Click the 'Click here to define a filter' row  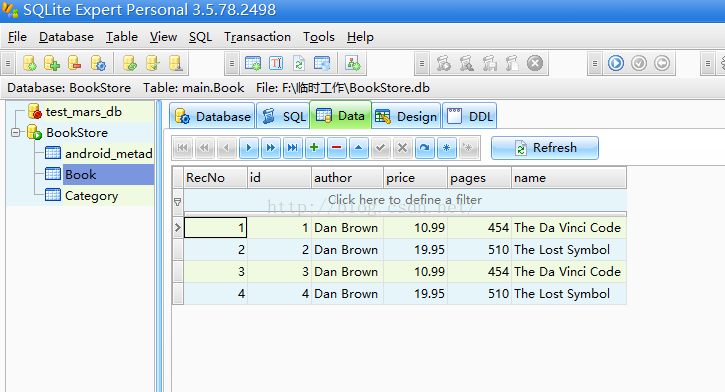405,200
